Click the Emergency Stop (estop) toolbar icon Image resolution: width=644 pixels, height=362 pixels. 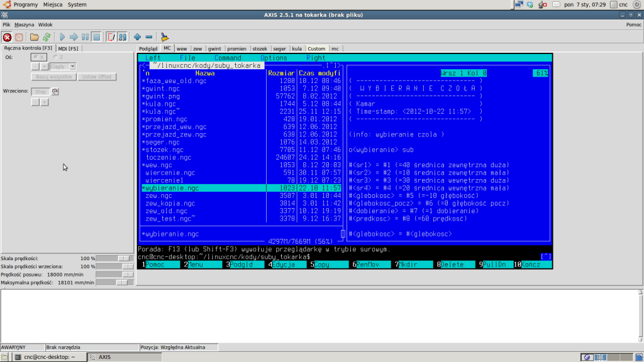click(x=8, y=36)
